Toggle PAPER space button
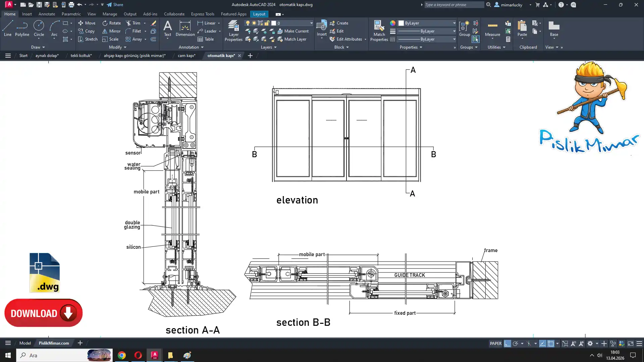Screen dimensions: 644x362 coord(495,344)
